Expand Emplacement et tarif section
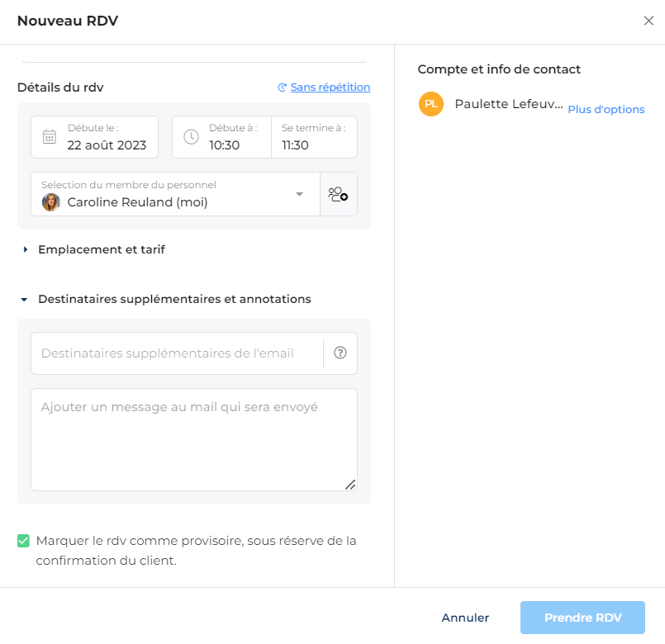 pos(102,249)
